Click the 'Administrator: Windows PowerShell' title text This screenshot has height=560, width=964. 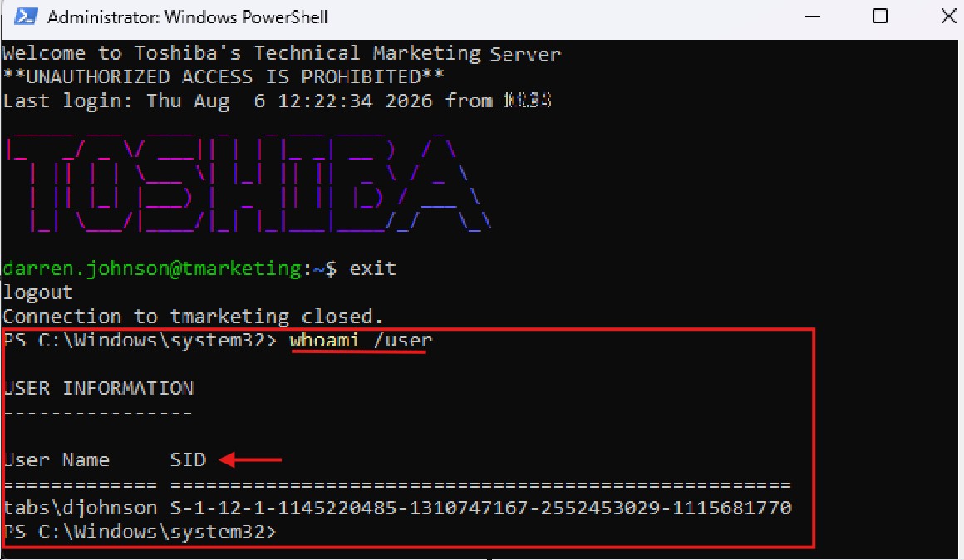click(188, 17)
